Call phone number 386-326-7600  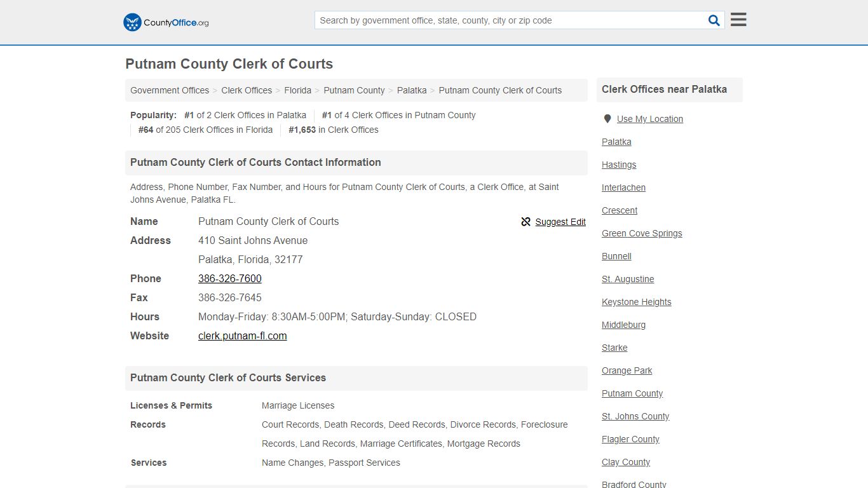pyautogui.click(x=230, y=278)
